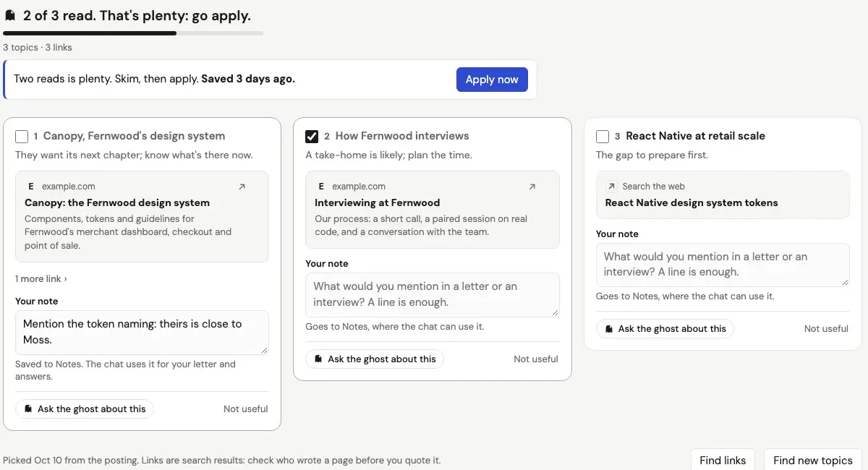Click the ghost icon beside the heading
Image resolution: width=868 pixels, height=470 pixels.
pos(10,15)
